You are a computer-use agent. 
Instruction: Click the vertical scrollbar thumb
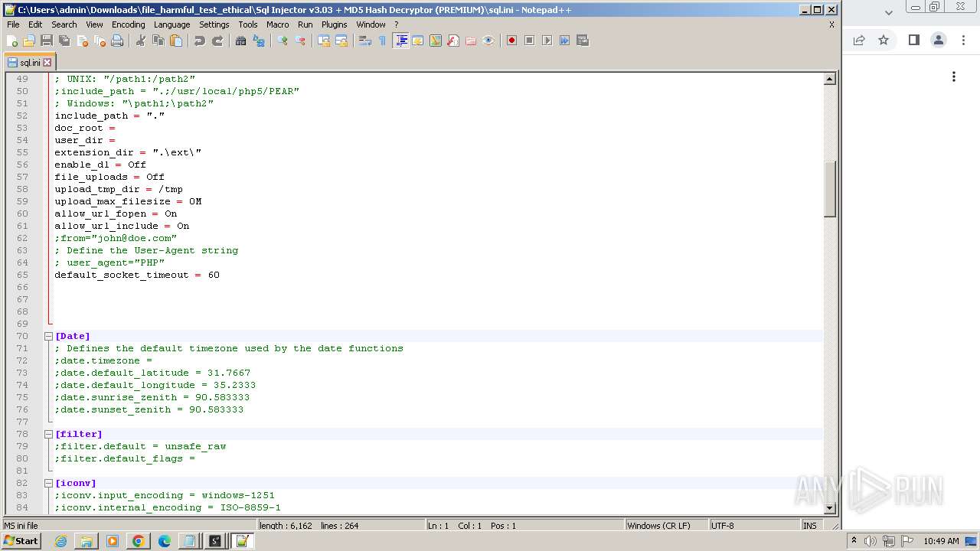829,189
